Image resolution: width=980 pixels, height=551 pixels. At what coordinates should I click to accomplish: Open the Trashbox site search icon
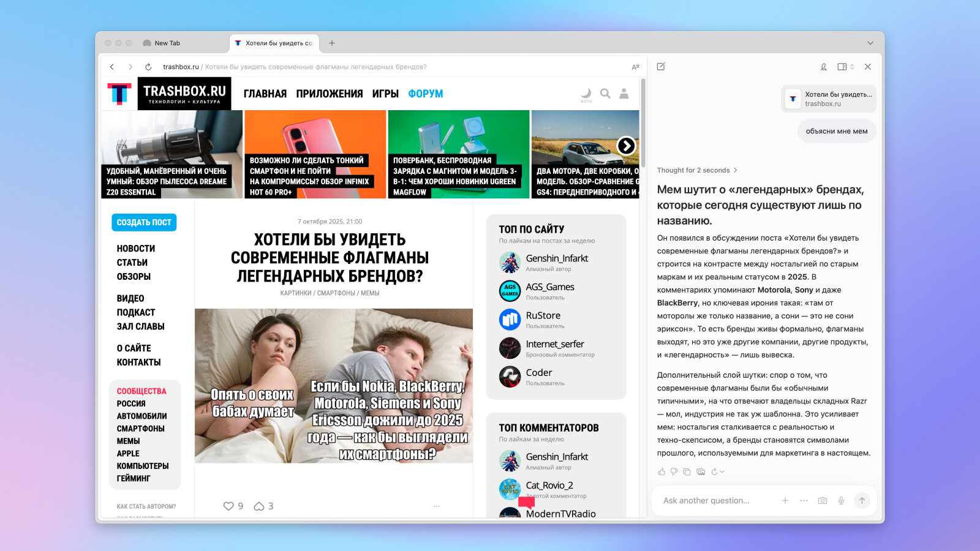(x=605, y=94)
